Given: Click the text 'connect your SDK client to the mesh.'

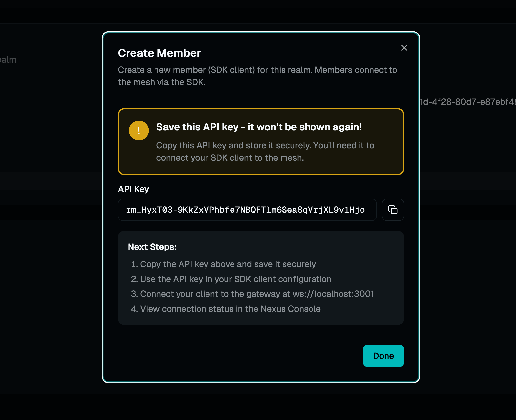Looking at the screenshot, I should coord(230,158).
